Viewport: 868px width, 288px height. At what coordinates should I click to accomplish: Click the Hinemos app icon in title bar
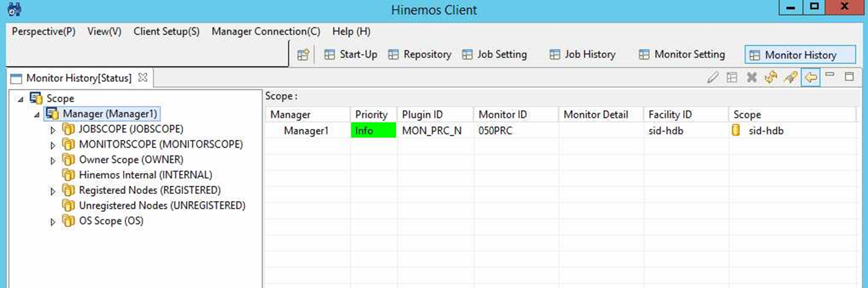coord(15,9)
